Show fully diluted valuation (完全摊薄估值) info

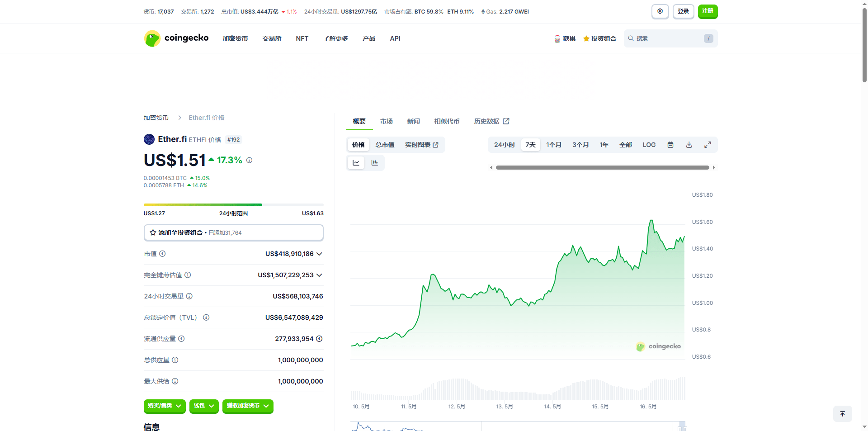tap(188, 275)
